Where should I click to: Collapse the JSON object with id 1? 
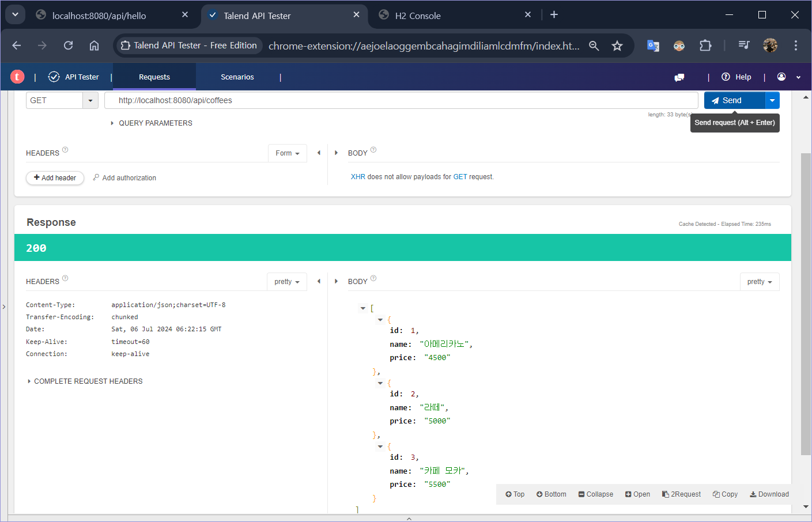(x=380, y=320)
